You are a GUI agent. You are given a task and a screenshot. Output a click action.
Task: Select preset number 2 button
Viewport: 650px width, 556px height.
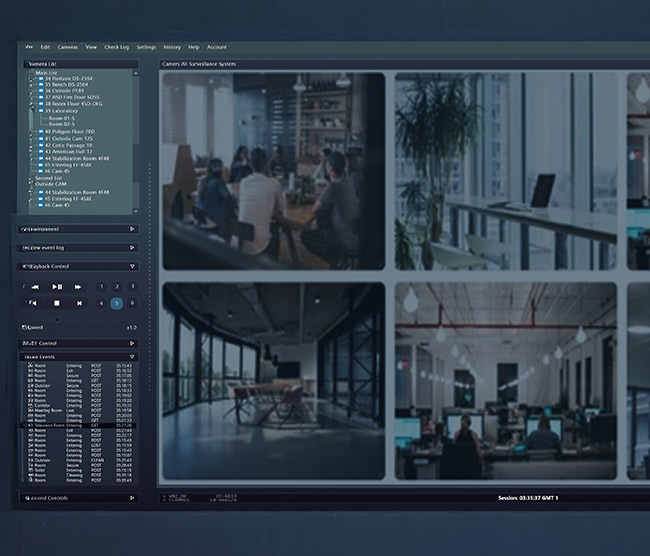coord(116,287)
